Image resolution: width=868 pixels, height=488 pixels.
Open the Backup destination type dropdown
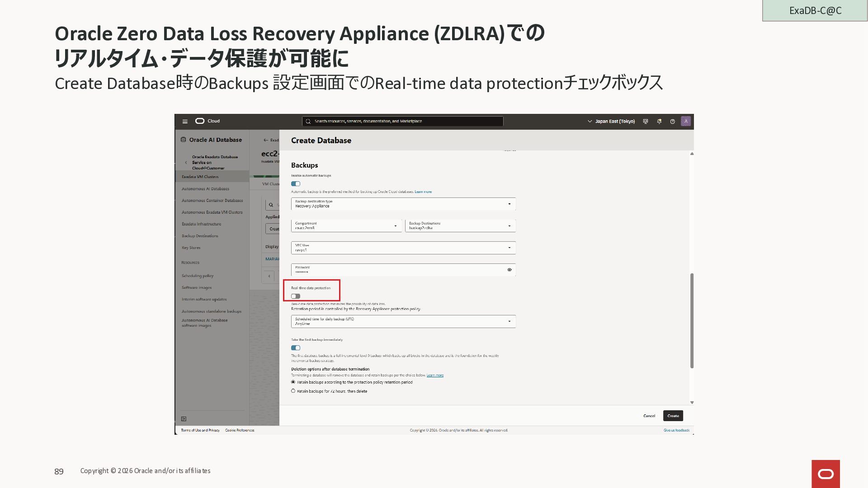point(403,204)
